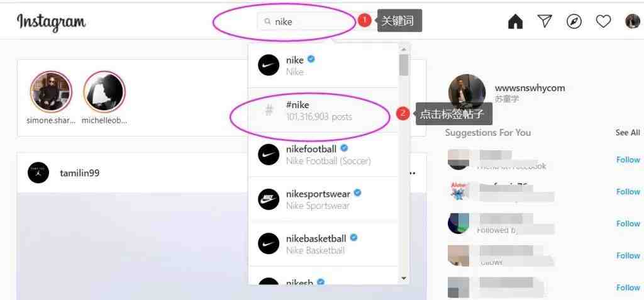This screenshot has width=644, height=300.
Task: Click scroll up arrow in results list
Action: click(404, 49)
